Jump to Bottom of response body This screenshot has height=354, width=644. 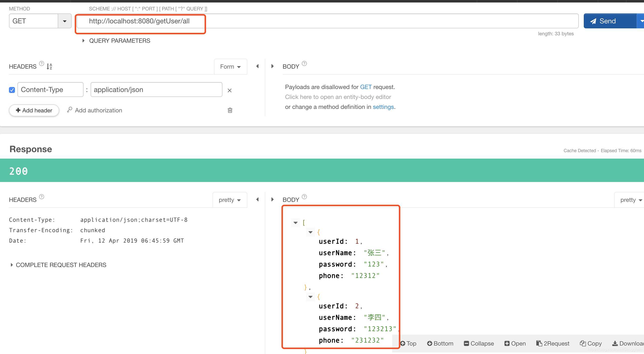pos(440,344)
